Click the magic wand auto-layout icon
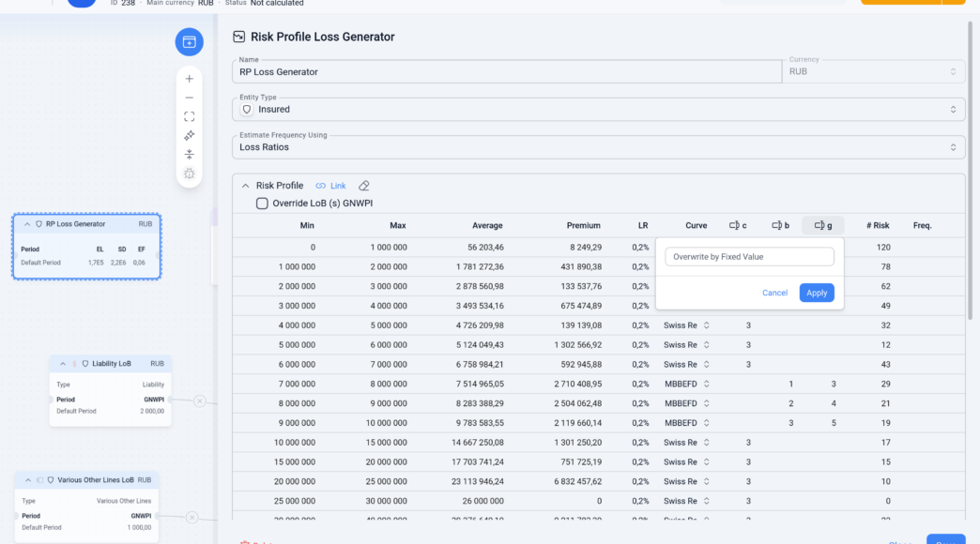The height and width of the screenshot is (544, 980). (190, 136)
